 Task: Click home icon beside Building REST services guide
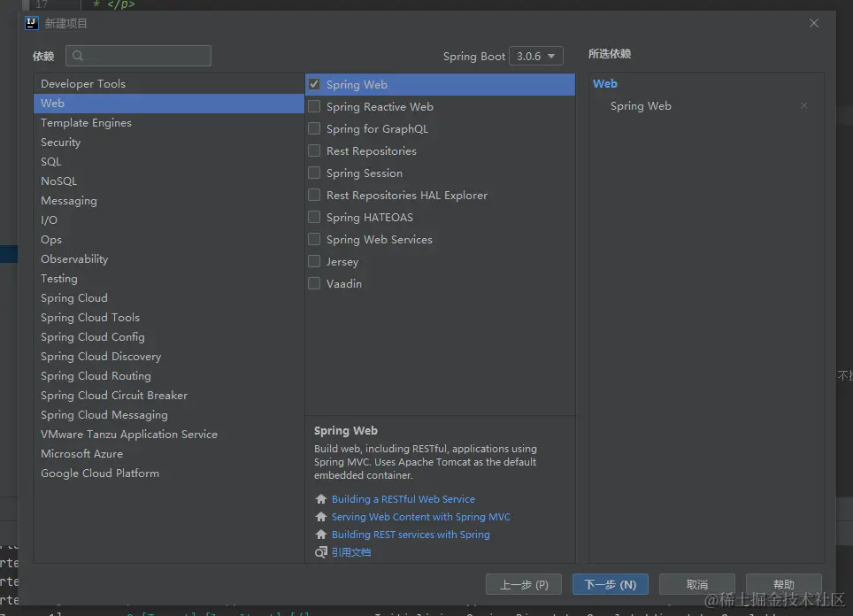tap(321, 535)
